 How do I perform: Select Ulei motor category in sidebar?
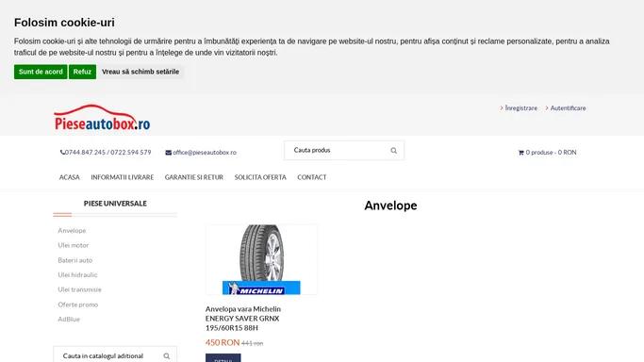click(x=74, y=245)
